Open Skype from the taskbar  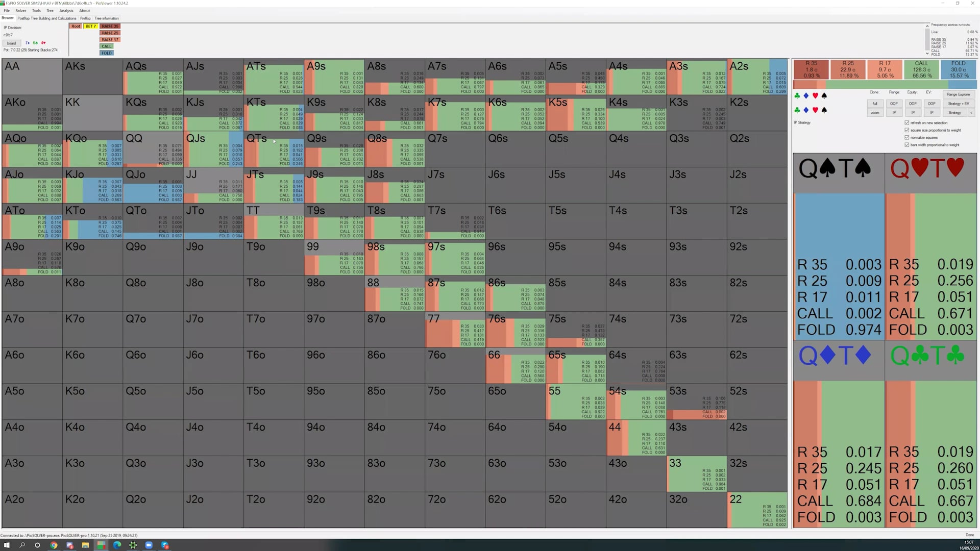tap(165, 545)
